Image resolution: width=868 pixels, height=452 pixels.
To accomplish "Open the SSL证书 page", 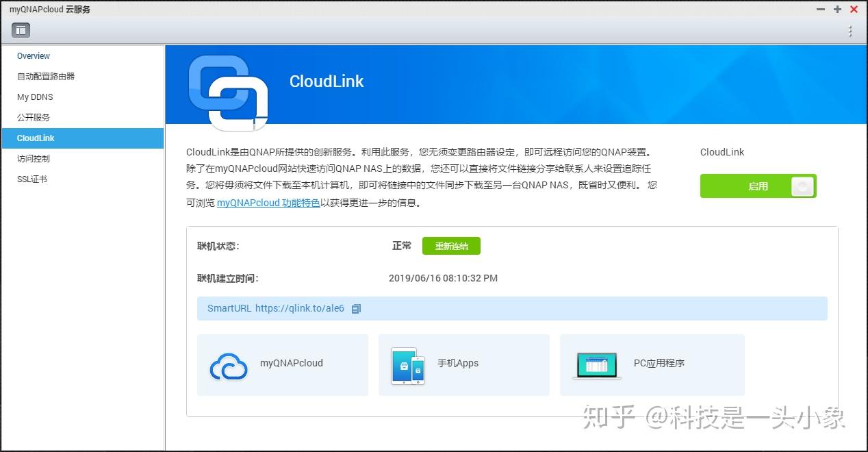I will coord(32,179).
